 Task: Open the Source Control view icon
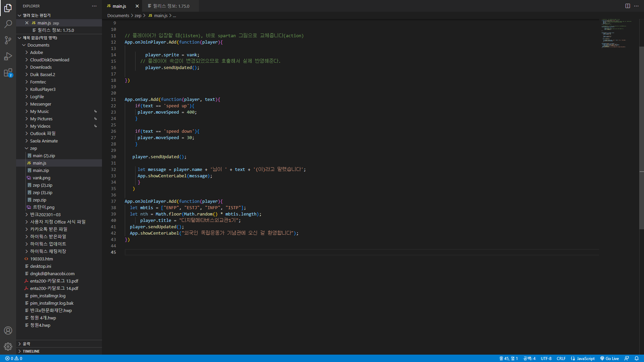(8, 40)
